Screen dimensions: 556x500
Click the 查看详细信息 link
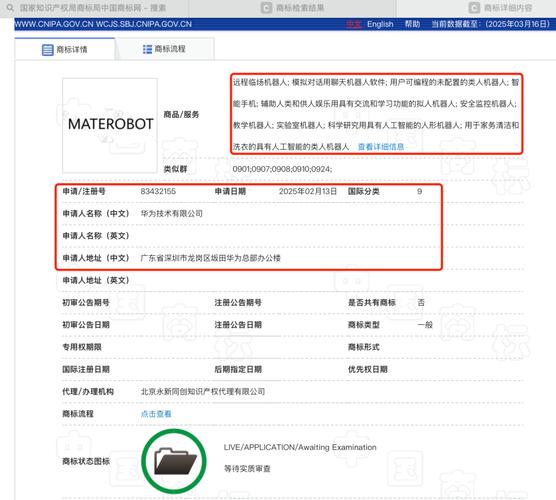[x=381, y=147]
